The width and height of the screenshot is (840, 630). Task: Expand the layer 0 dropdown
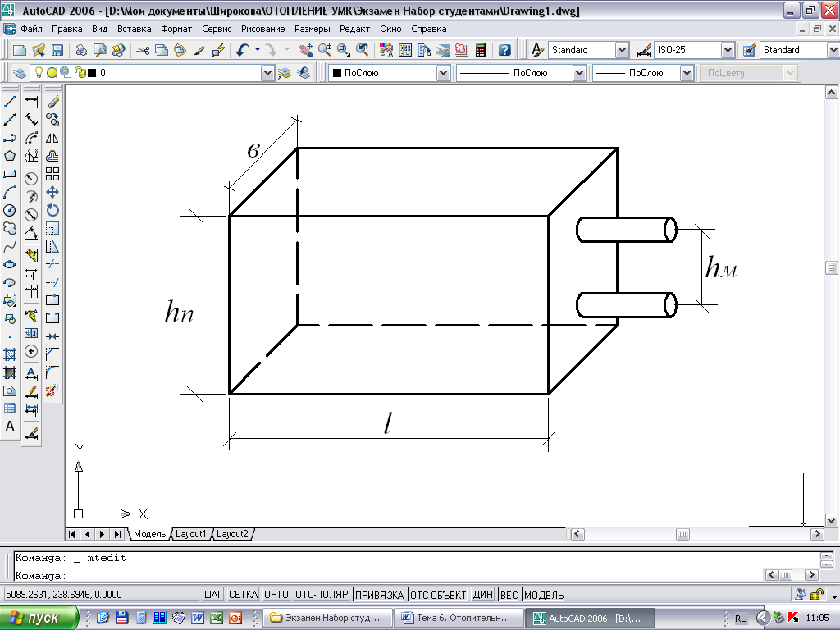pos(268,73)
